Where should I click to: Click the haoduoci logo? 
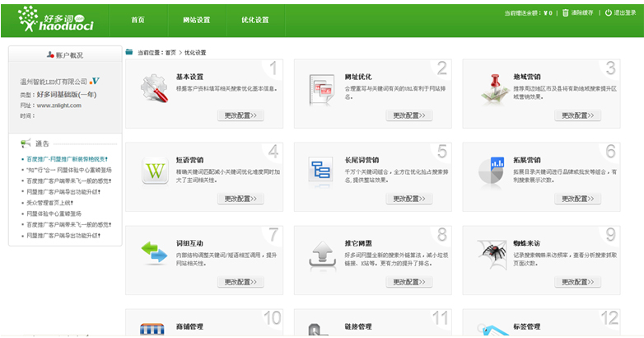[x=56, y=20]
